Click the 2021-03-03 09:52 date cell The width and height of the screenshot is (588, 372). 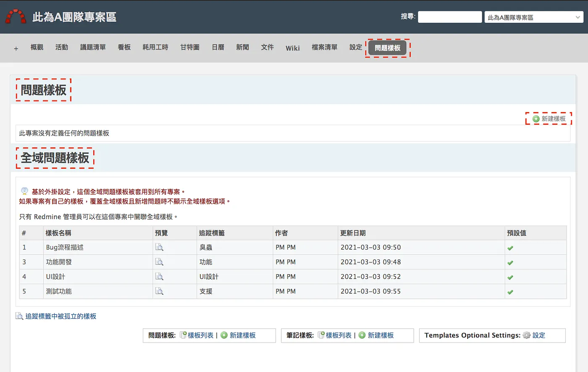[421, 277]
